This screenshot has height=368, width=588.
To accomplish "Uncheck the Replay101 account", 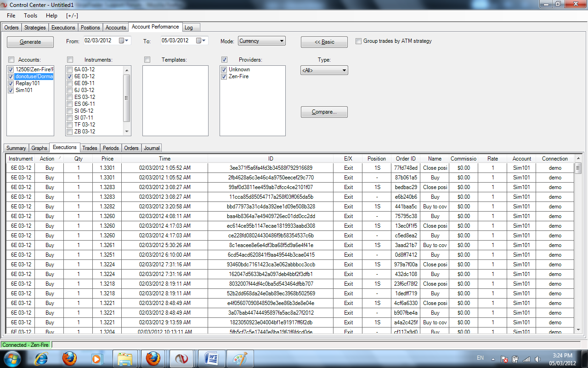I will (x=11, y=83).
